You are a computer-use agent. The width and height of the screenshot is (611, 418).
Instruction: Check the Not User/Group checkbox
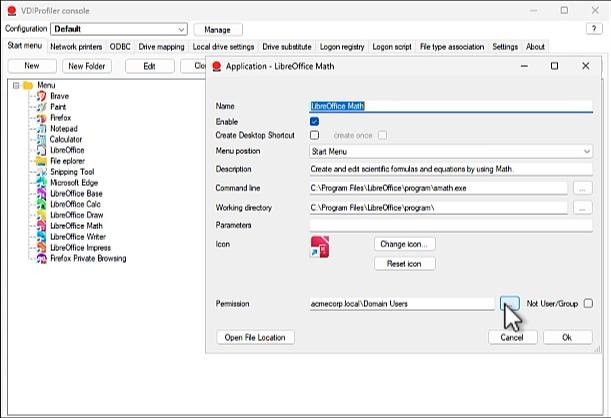tap(588, 303)
